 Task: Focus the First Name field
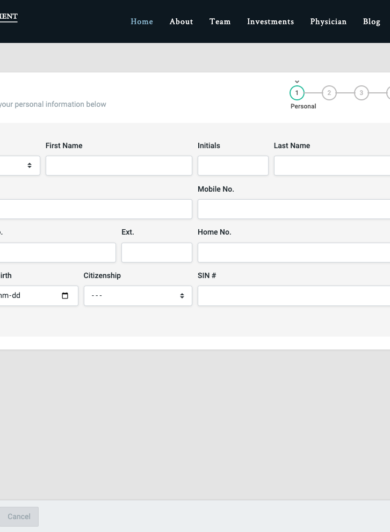[x=119, y=166]
